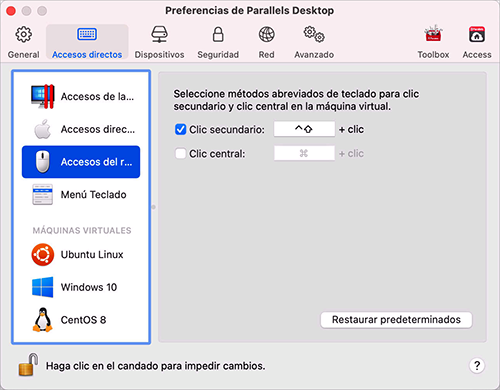500x390 pixels.
Task: Select 'Menú Teclado' in the sidebar
Action: 81,194
